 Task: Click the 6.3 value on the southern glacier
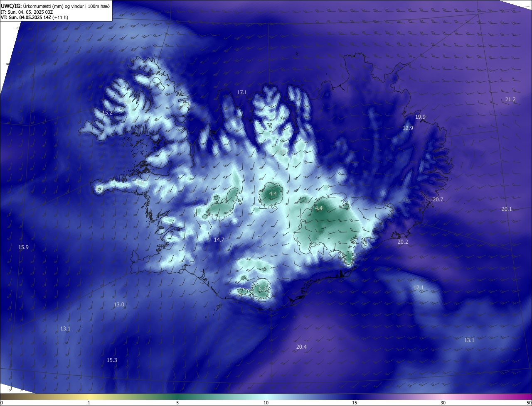point(262,289)
